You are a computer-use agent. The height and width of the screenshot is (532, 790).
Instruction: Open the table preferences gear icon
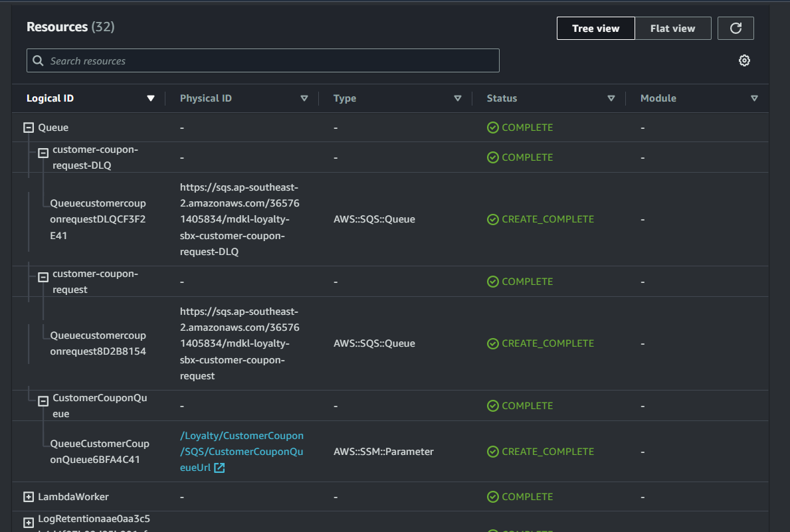(x=744, y=60)
